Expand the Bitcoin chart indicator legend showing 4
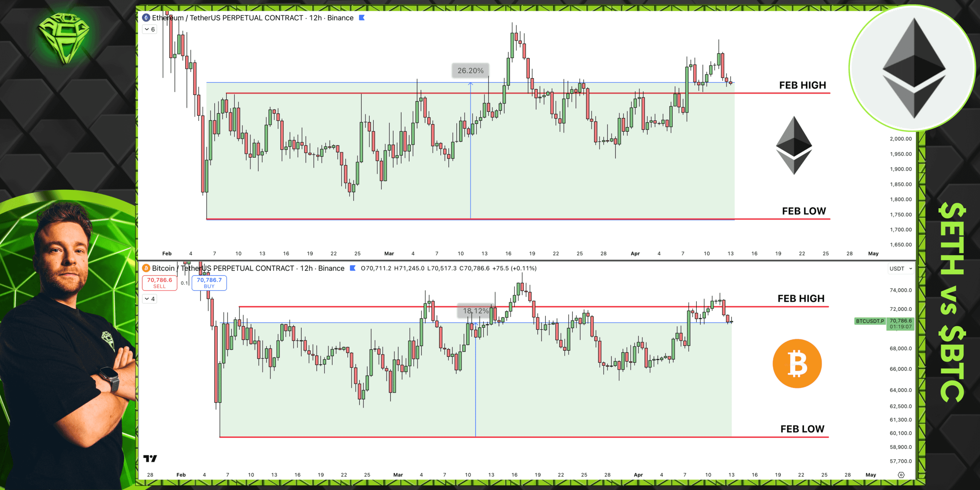 [150, 299]
